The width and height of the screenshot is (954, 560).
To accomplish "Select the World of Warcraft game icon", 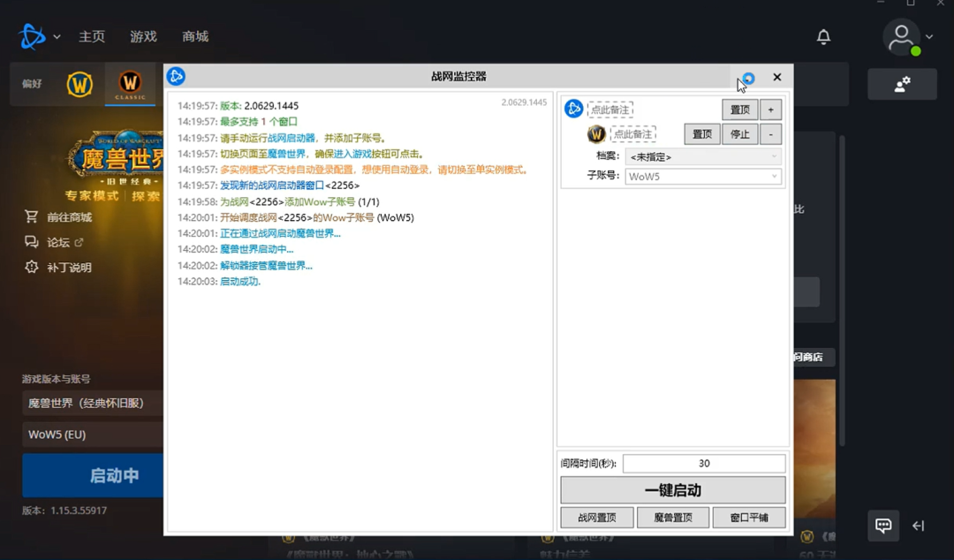I will point(79,84).
